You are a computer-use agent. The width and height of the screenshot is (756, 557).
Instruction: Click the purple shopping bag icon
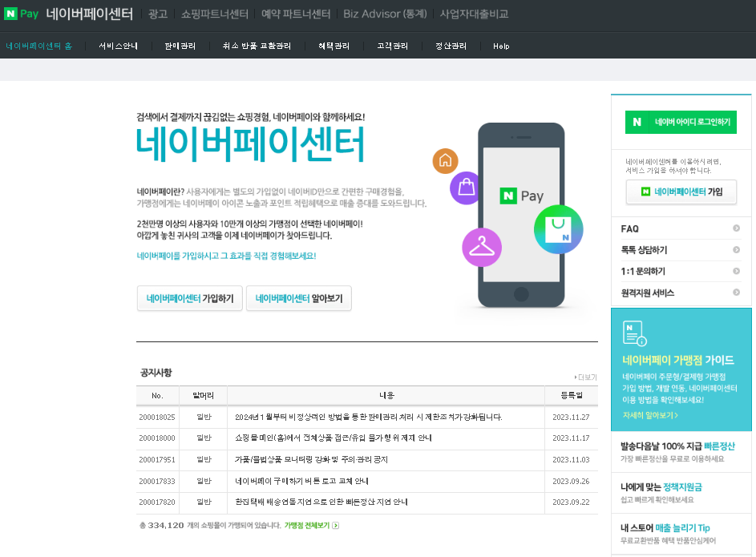(466, 188)
